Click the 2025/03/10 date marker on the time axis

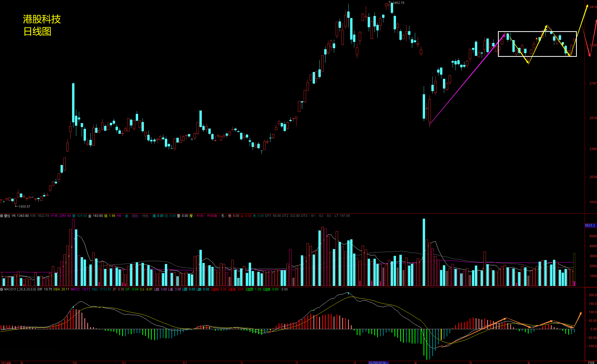[378, 363]
